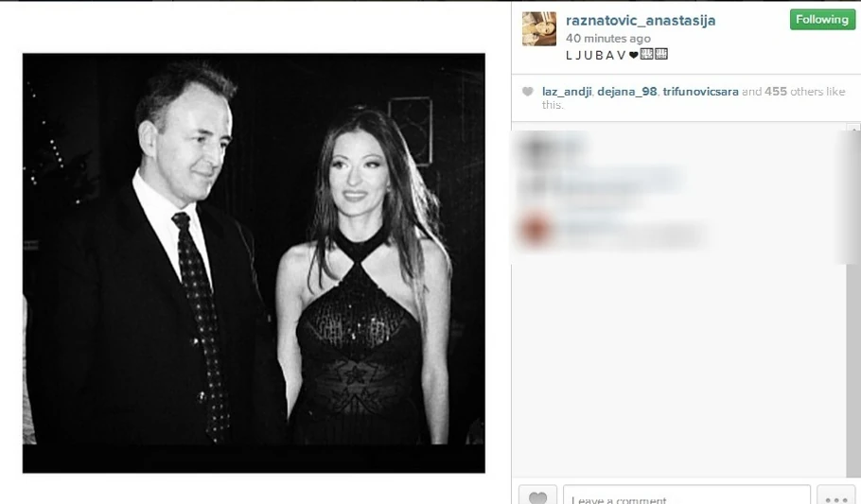Open the 40 minutes ago timestamp
The image size is (861, 504).
click(607, 39)
